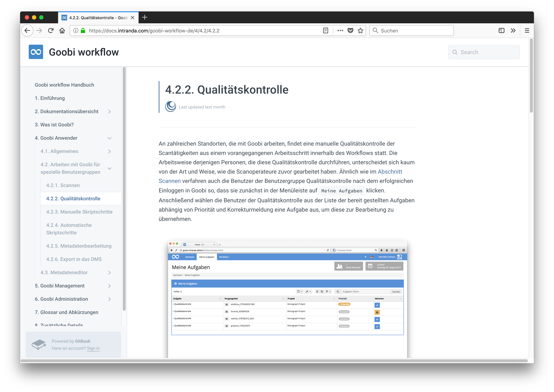Viewport: 554px width, 392px height.
Task: Open 4.1. Allgemeines section
Action: [59, 151]
